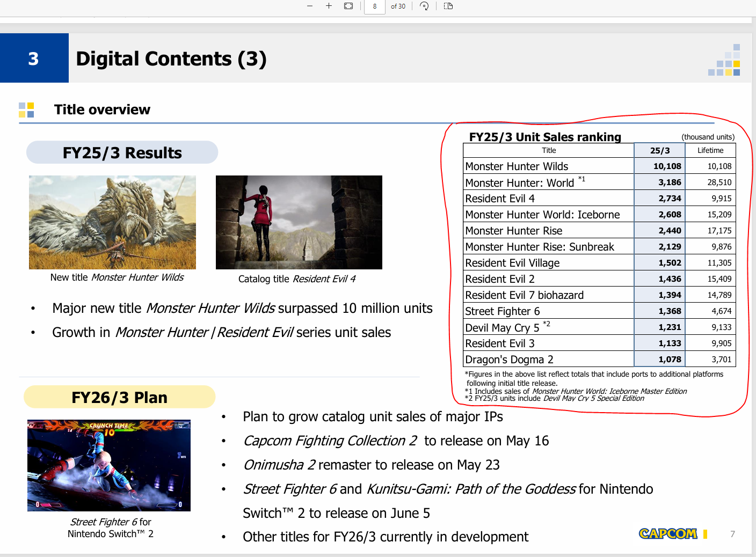The width and height of the screenshot is (756, 557).
Task: Select the 25/3 value 1,078
Action: coord(670,360)
